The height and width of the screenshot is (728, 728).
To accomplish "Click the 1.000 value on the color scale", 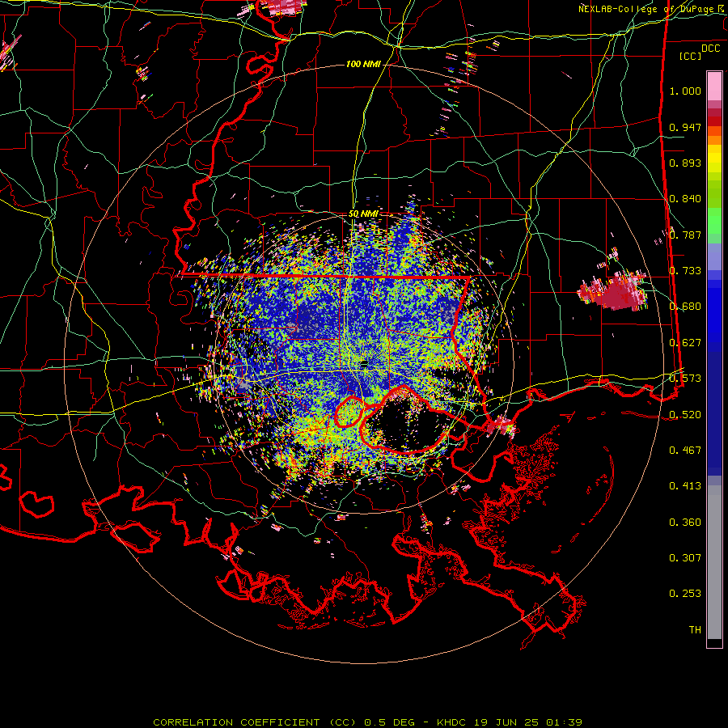I will point(685,91).
